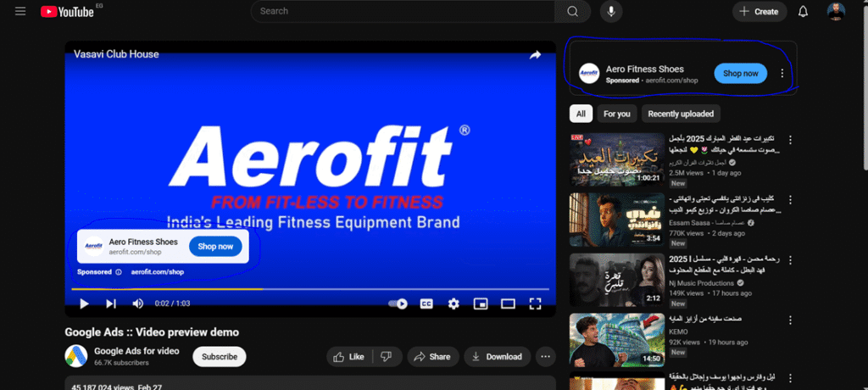This screenshot has width=868, height=390.
Task: Click the Aerofit logo in the sidebar ad
Action: click(x=589, y=73)
